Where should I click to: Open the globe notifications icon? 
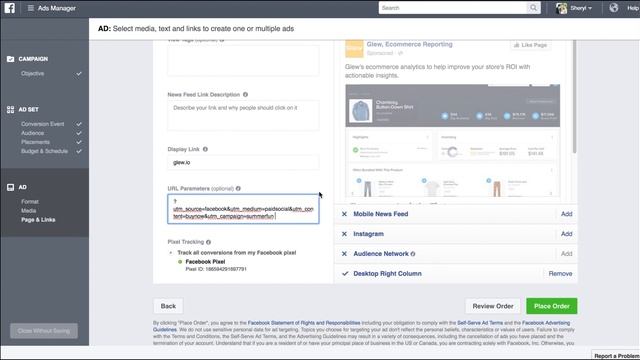pos(613,8)
